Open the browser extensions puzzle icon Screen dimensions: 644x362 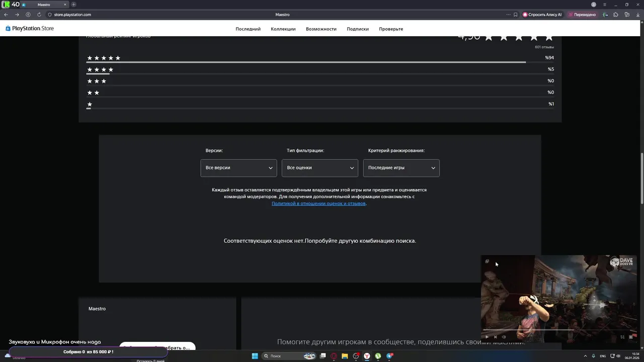pos(615,15)
